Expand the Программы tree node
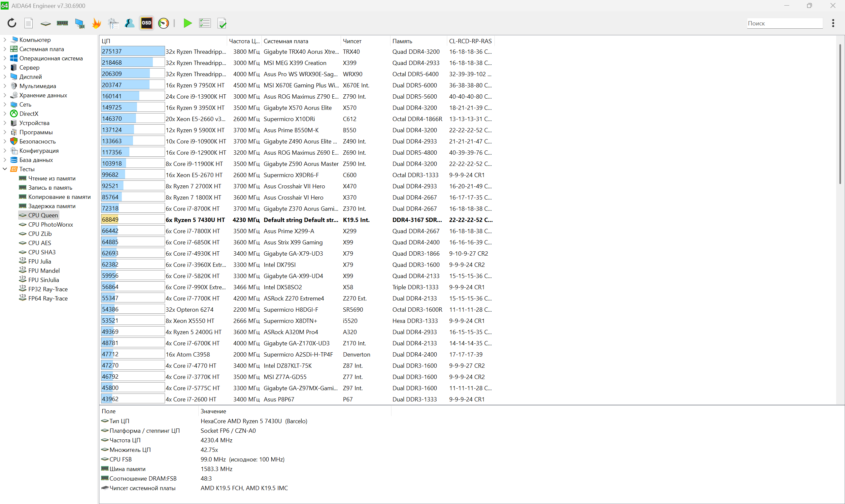 point(5,132)
